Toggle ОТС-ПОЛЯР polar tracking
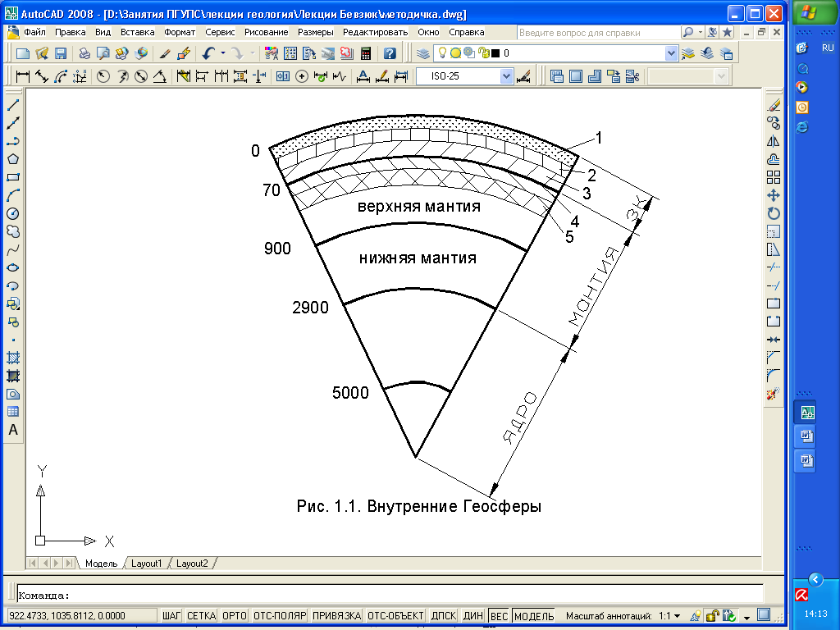This screenshot has width=840, height=630. pyautogui.click(x=280, y=615)
